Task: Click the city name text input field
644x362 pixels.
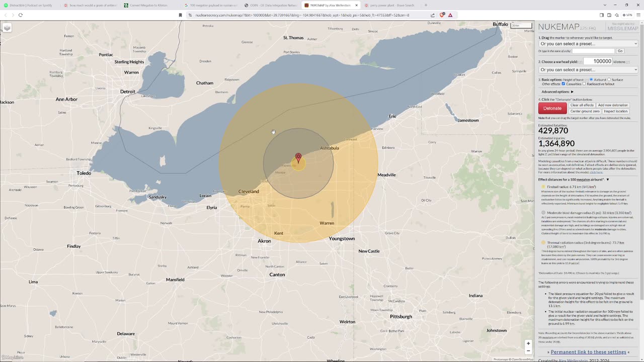Action: 593,51
